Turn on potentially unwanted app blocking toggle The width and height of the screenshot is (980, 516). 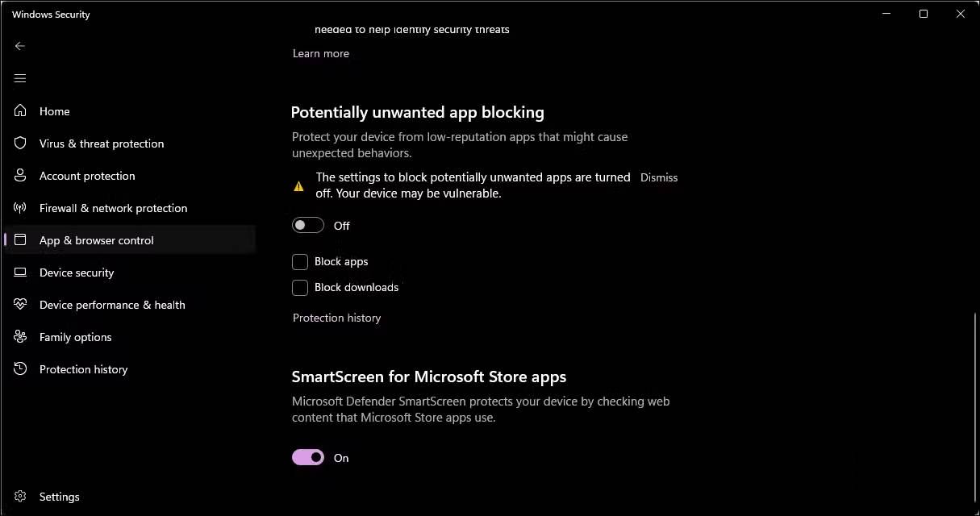click(308, 226)
